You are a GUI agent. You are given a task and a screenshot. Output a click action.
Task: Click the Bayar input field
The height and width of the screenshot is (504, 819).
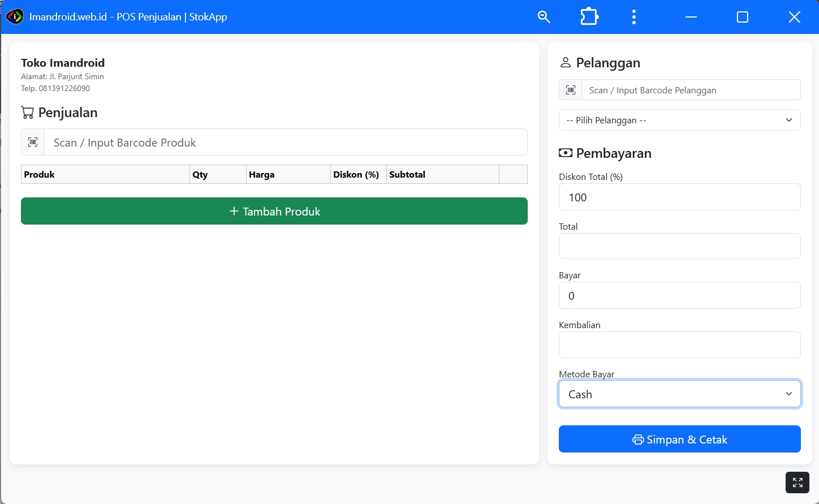coord(680,295)
